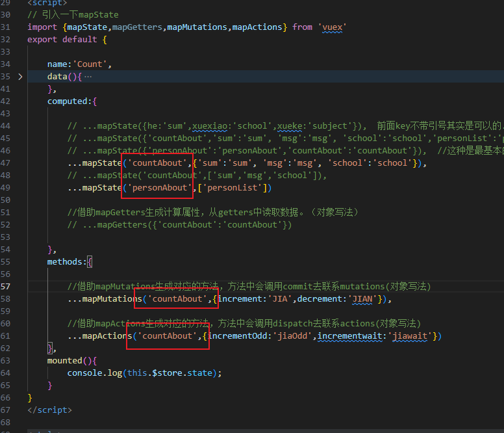504x433 pixels.
Task: Click line number 35 in the gutter
Action: pyautogui.click(x=5, y=77)
